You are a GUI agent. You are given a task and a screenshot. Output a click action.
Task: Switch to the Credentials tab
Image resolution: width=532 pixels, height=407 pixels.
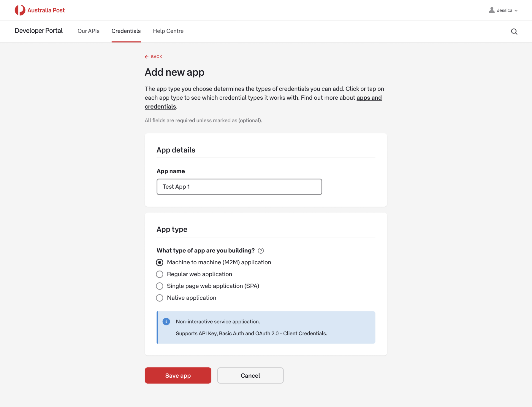(126, 31)
